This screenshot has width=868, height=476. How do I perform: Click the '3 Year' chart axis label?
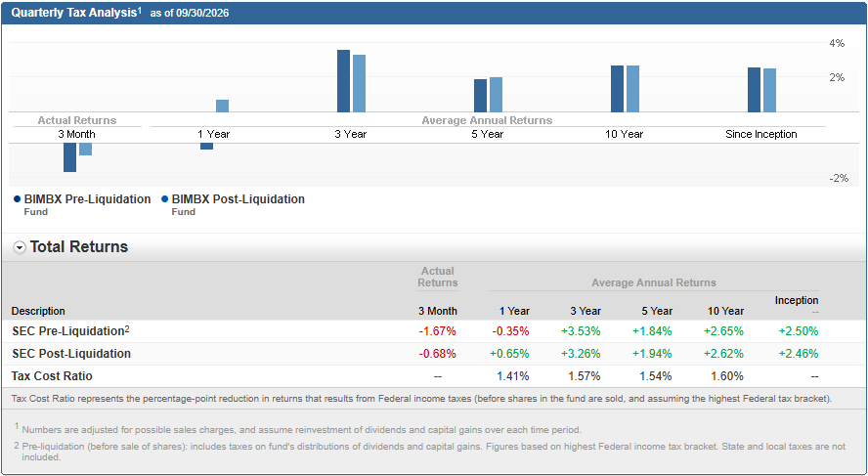click(350, 135)
